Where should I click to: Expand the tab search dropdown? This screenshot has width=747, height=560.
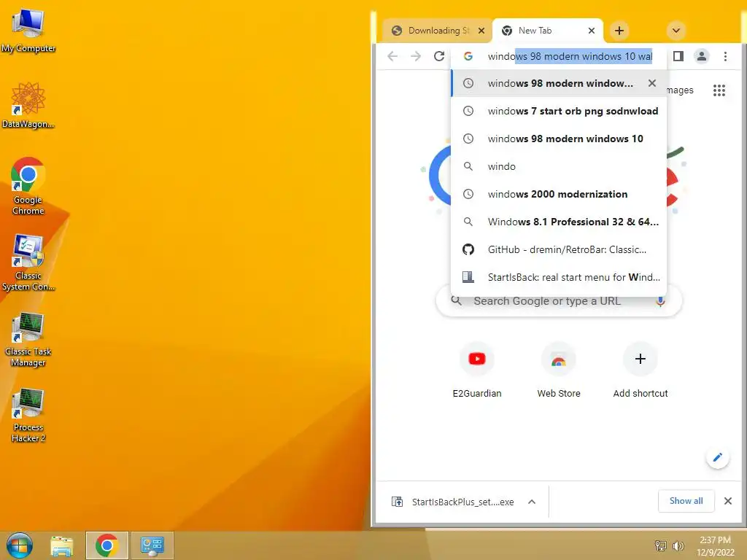point(676,31)
